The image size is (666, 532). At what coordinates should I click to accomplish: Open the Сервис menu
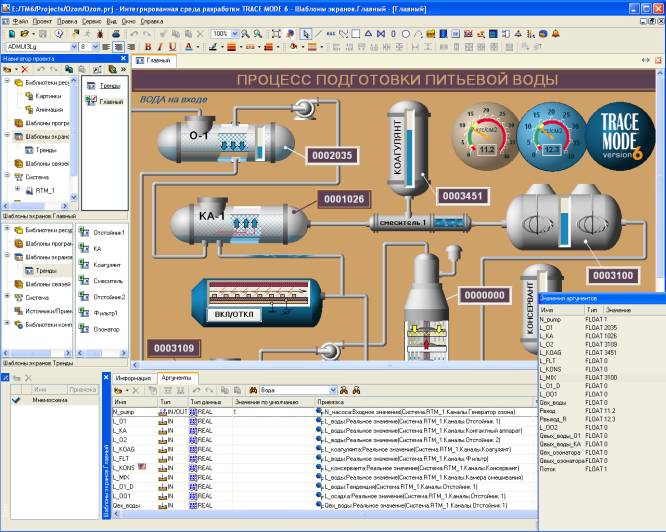(x=91, y=20)
